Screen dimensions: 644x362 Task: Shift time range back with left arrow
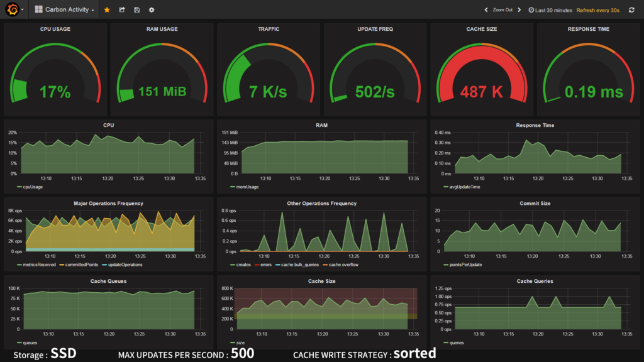point(486,10)
